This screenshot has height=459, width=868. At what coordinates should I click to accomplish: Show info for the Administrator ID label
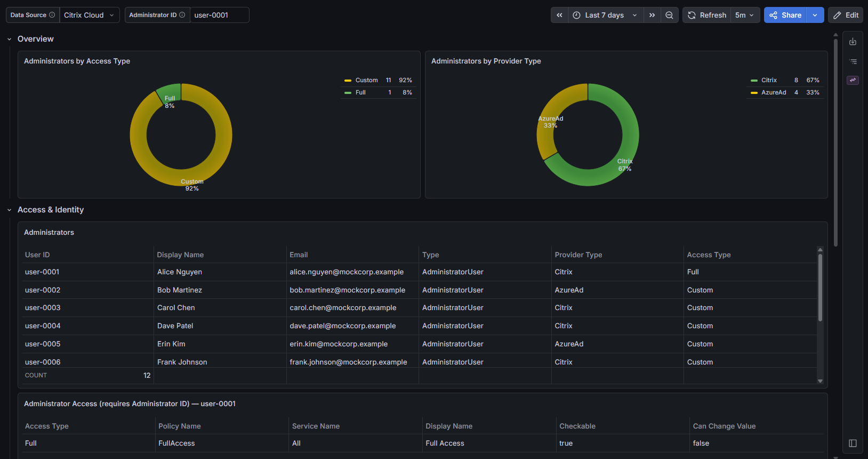coord(182,15)
